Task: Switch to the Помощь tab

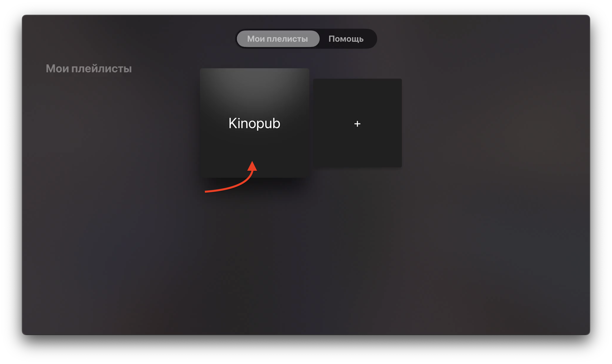Action: click(x=346, y=39)
